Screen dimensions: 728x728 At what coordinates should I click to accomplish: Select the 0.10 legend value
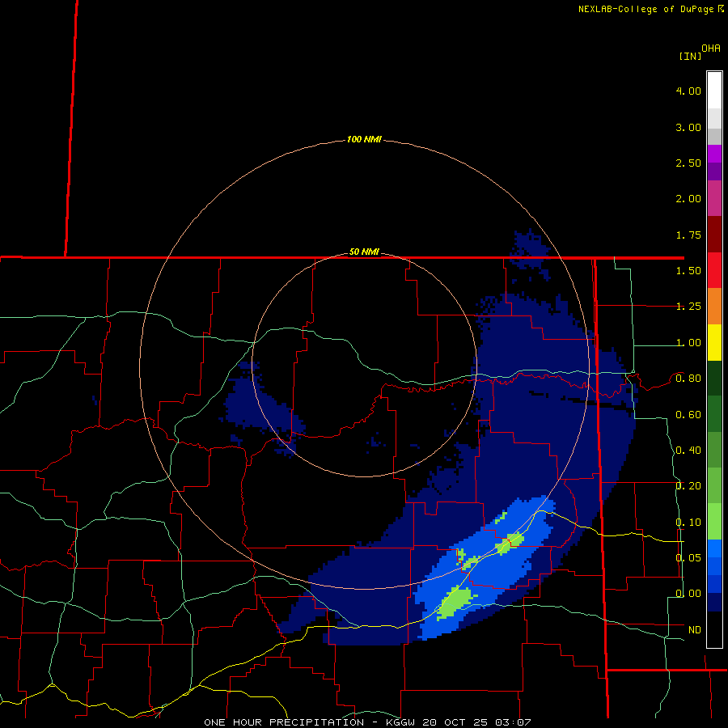point(688,523)
